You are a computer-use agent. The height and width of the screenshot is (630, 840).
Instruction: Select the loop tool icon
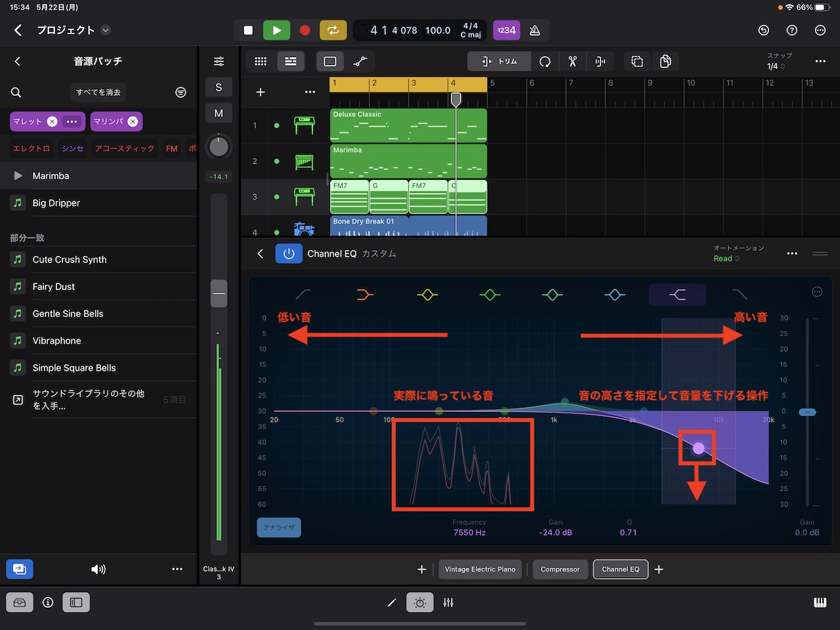[545, 61]
